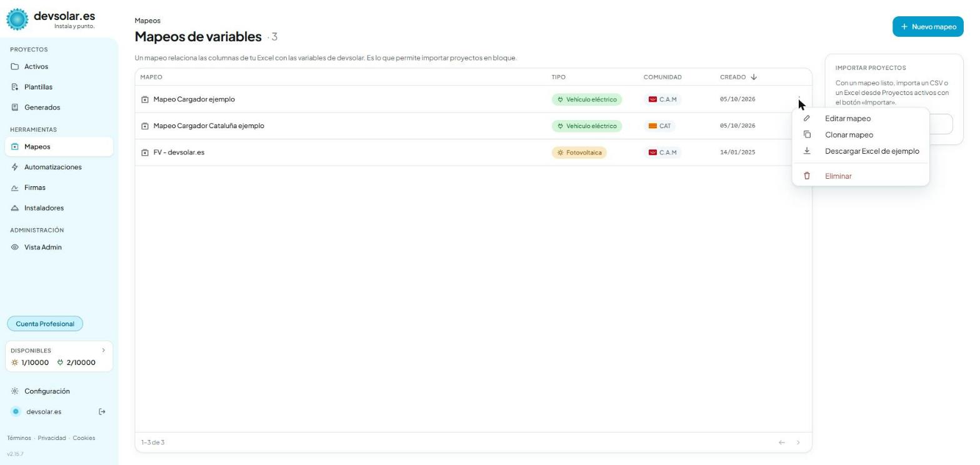Open the Activos folder icon
This screenshot has width=980, height=465.
15,66
